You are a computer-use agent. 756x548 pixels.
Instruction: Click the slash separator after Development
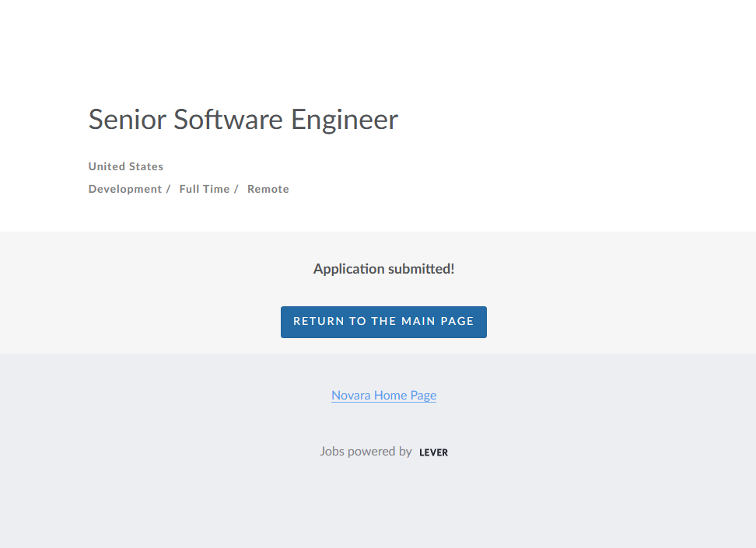pos(168,189)
